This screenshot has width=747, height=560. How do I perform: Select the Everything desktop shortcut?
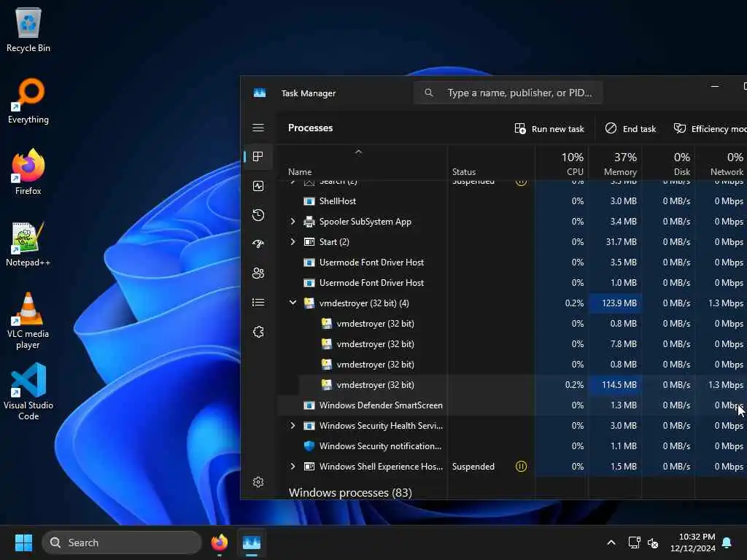point(28,101)
